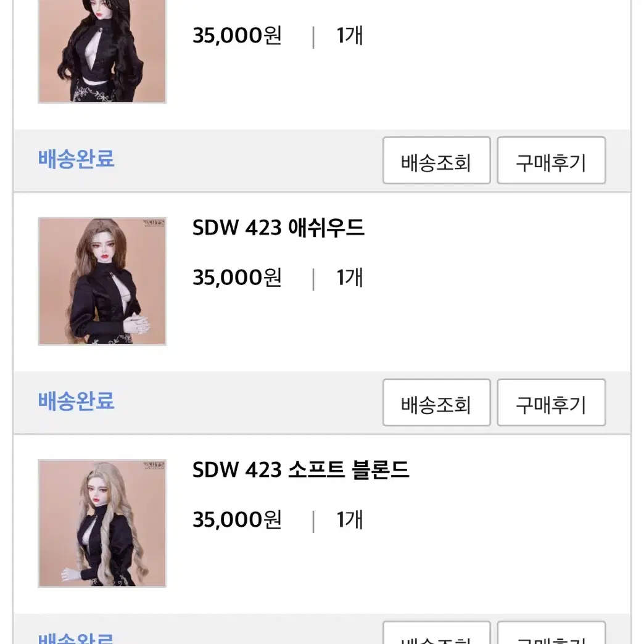Click the 35,000원 price of the first item
The image size is (644, 644).
point(237,35)
